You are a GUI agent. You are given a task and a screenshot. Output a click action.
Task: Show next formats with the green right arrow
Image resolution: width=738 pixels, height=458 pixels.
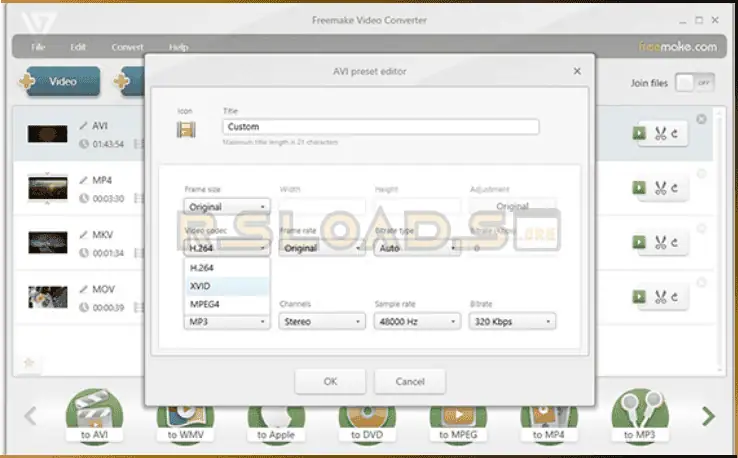pos(708,416)
